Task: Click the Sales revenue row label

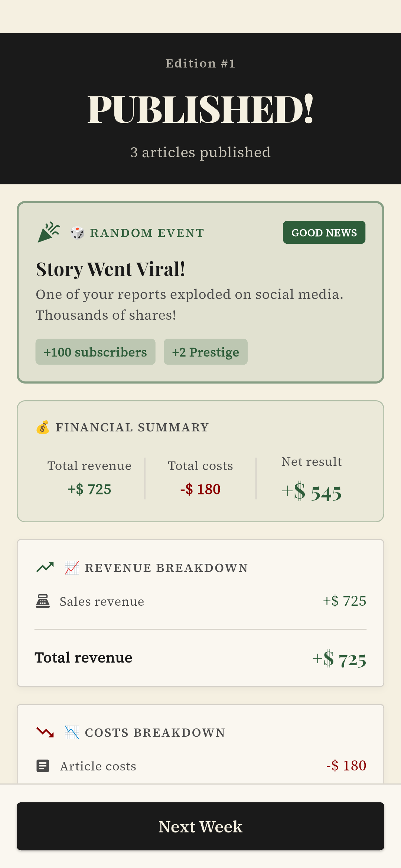Action: 102,601
